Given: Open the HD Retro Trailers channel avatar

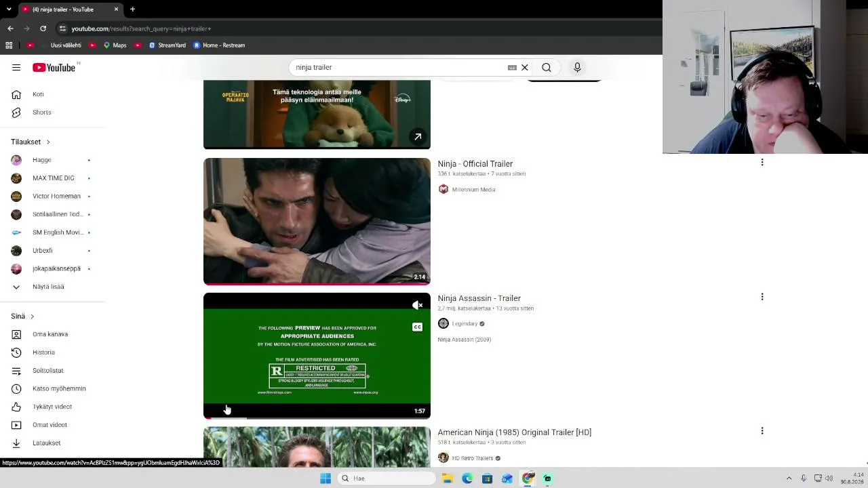Looking at the screenshot, I should (x=443, y=458).
